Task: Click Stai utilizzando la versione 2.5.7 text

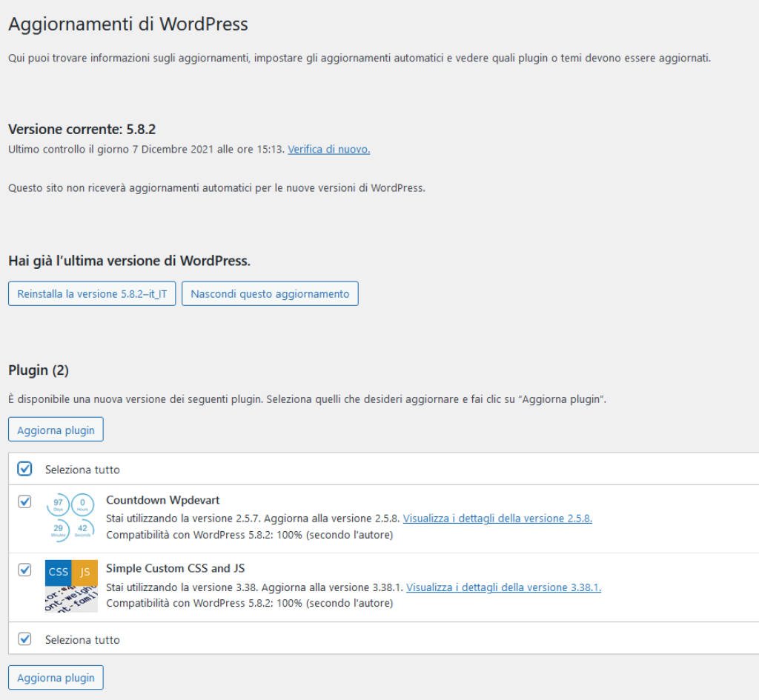Action: [184, 518]
